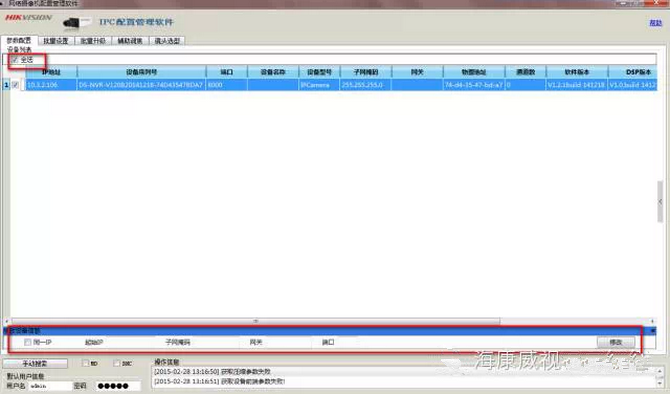Click the port cell 8000
The height and width of the screenshot is (394, 672).
(226, 85)
